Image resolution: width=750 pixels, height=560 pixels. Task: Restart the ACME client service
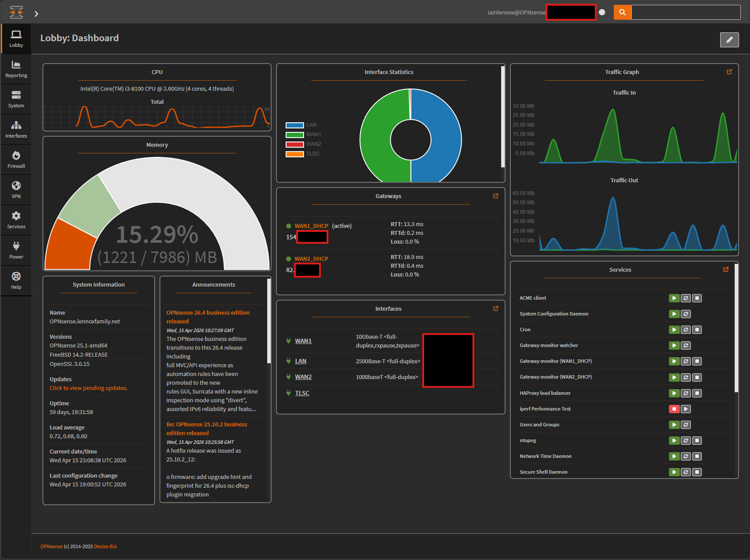686,298
